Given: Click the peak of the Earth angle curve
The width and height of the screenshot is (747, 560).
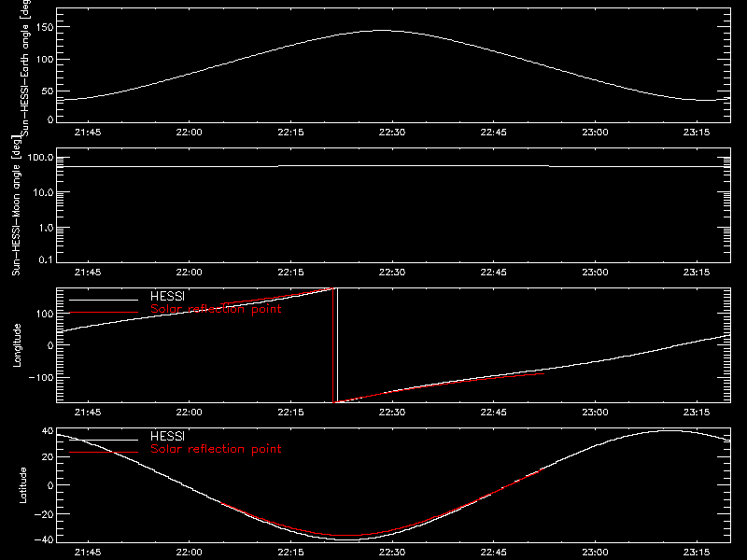Looking at the screenshot, I should point(382,31).
